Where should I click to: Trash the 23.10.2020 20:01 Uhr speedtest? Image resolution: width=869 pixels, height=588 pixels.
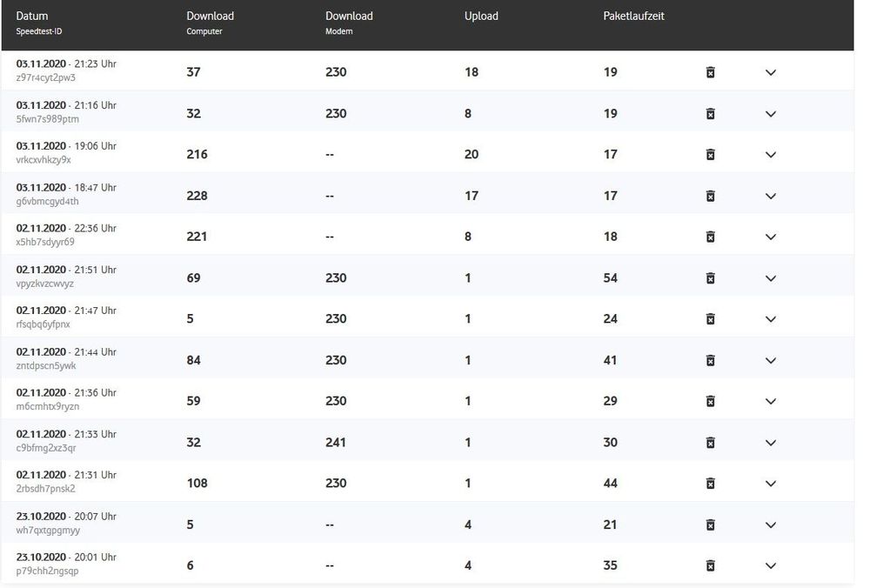pos(710,565)
